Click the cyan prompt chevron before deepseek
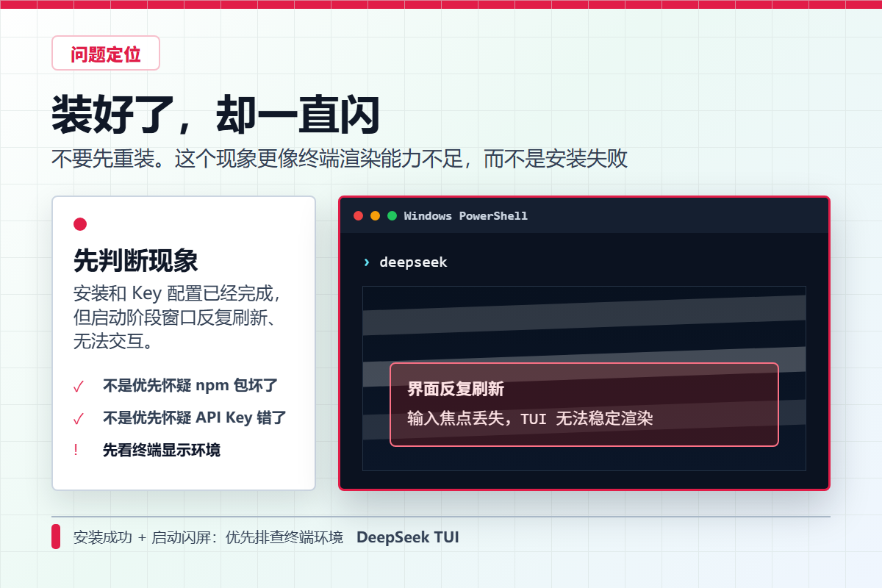Viewport: 882px width, 588px height. [366, 262]
